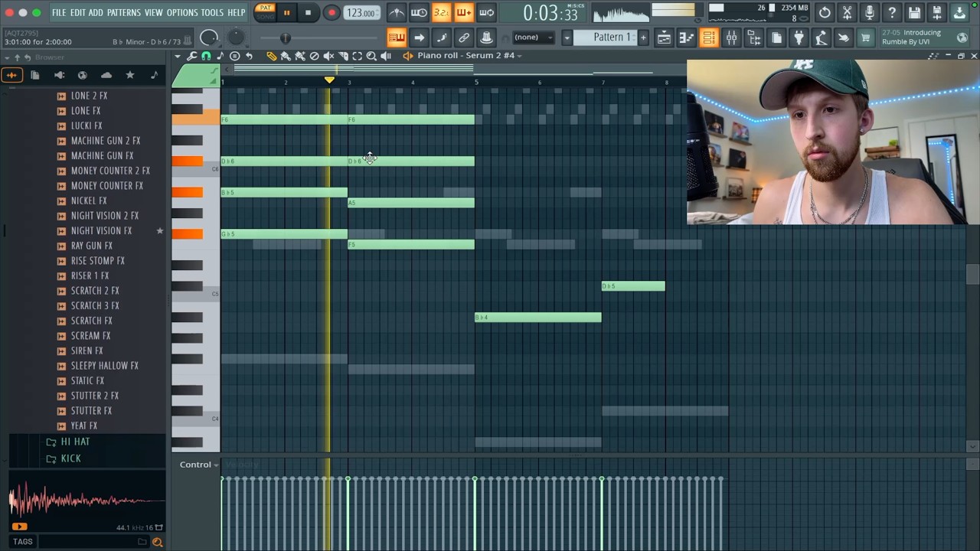This screenshot has height=551, width=980.
Task: Toggle the 3-2-1 countdown before recording
Action: click(442, 12)
